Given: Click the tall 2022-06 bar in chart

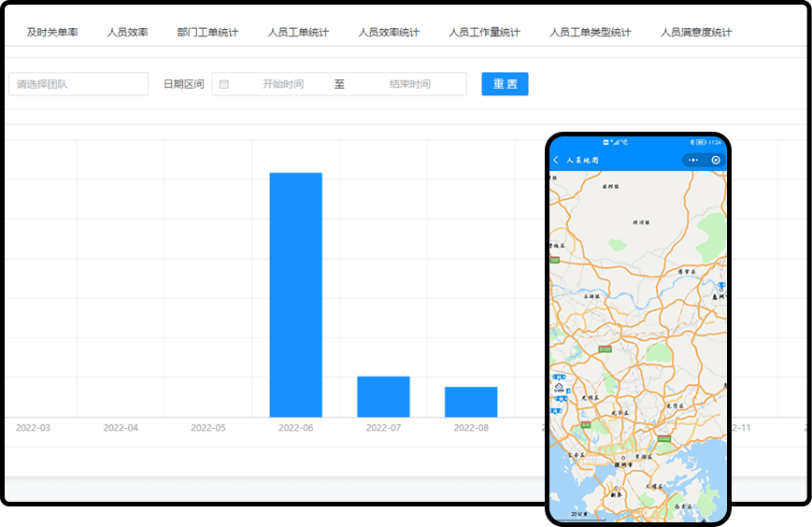Looking at the screenshot, I should coord(296,294).
